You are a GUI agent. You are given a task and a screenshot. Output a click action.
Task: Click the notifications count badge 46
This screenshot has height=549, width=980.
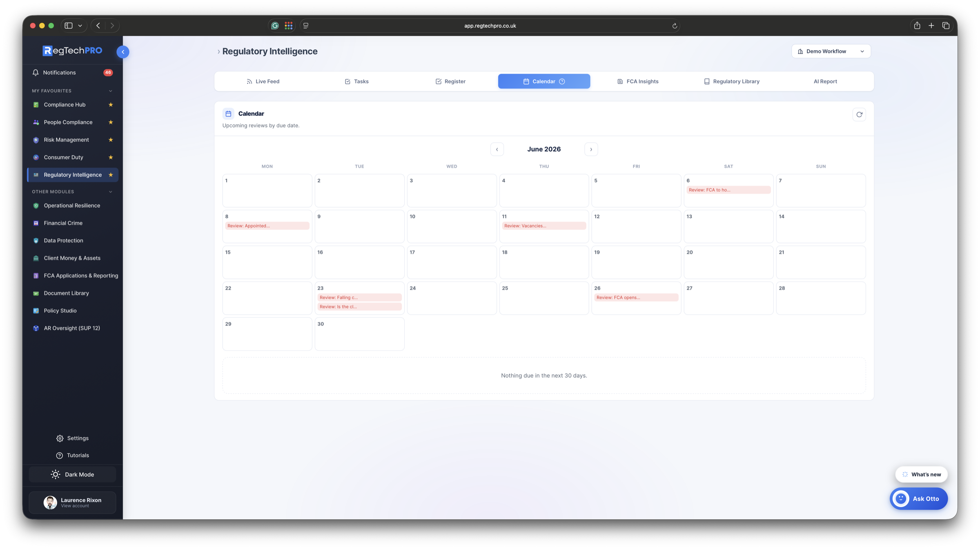tap(108, 73)
